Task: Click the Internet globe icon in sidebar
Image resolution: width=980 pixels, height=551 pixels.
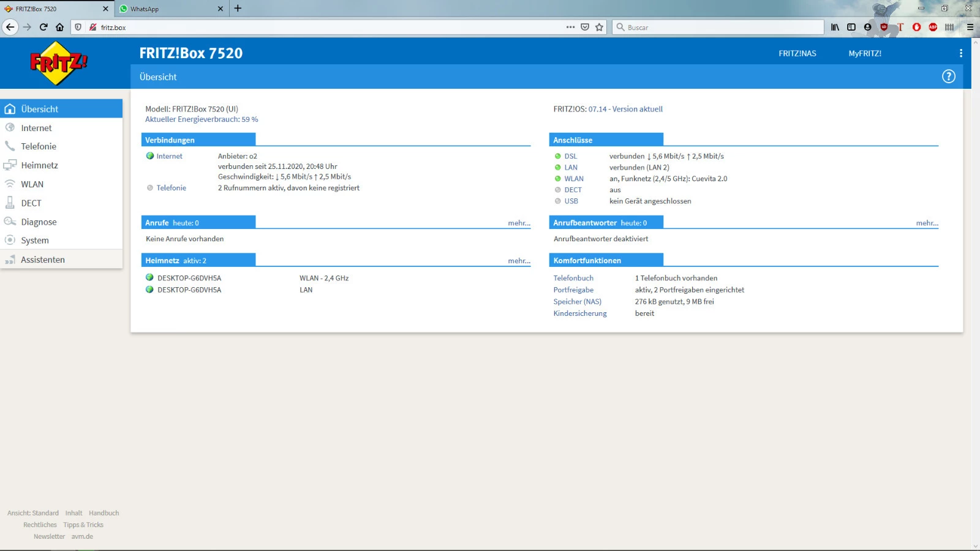Action: click(10, 127)
